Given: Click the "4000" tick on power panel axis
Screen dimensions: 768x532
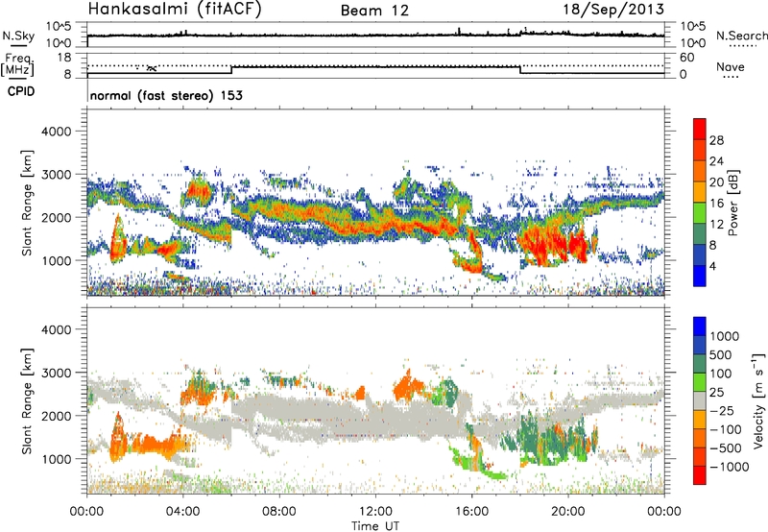Looking at the screenshot, I should tap(56, 132).
